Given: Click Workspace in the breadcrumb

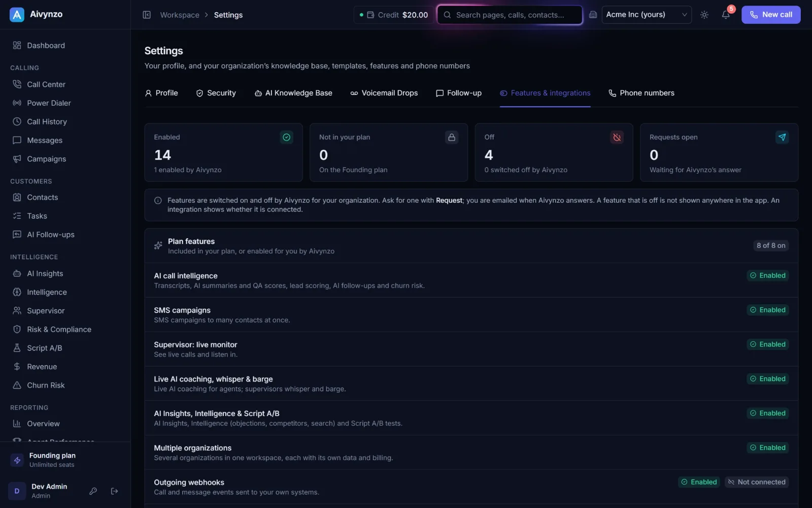Looking at the screenshot, I should click(x=180, y=15).
